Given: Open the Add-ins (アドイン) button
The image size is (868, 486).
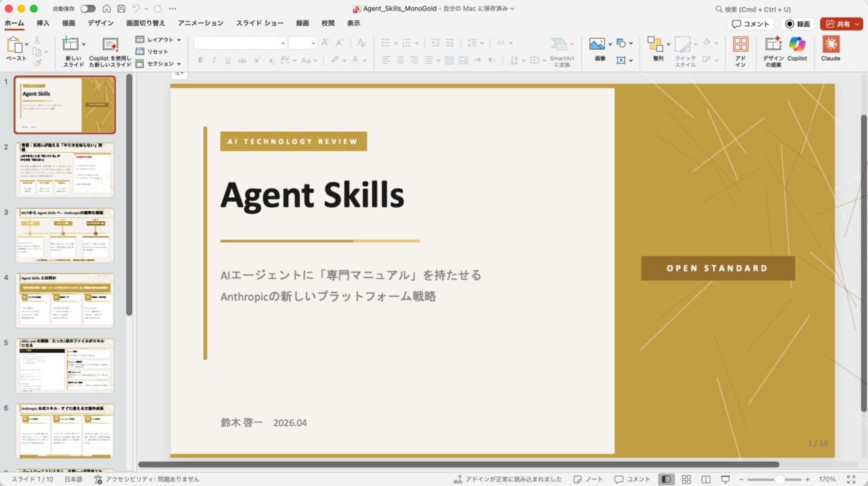Looking at the screenshot, I should pos(741,52).
